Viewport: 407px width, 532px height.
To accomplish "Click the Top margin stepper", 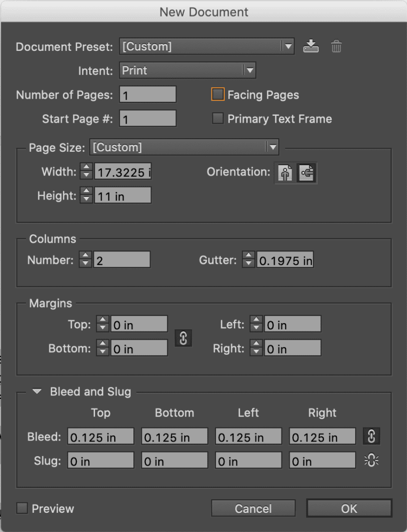I will click(102, 324).
